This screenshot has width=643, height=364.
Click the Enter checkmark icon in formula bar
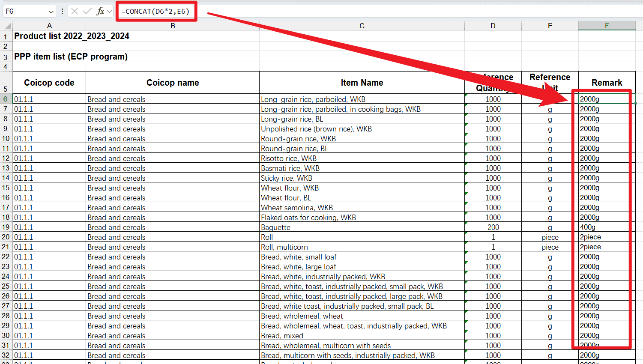[x=87, y=11]
